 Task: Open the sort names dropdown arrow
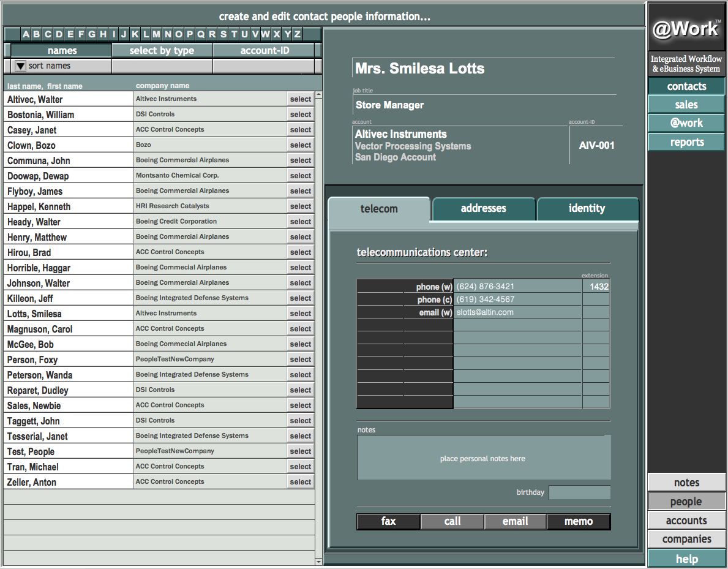20,66
